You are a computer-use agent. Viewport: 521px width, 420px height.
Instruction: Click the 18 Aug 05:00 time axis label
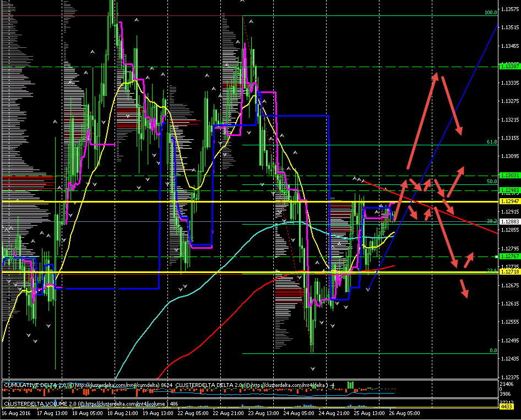tap(88, 413)
